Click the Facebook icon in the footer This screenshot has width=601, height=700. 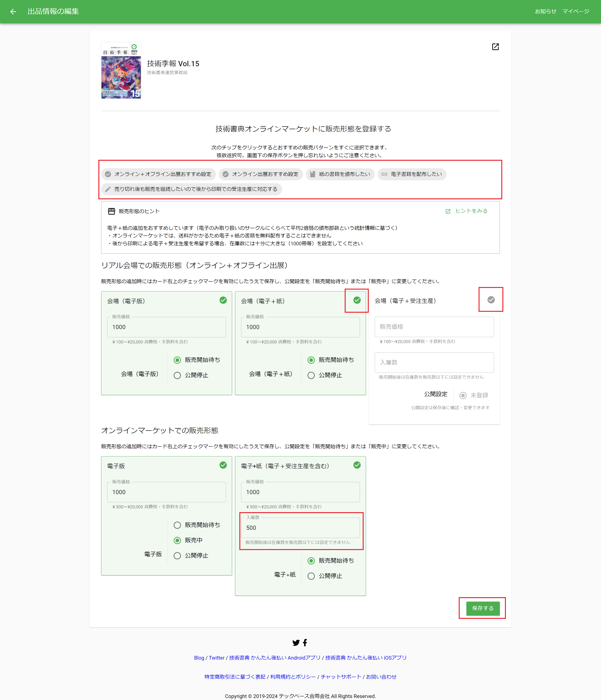[305, 642]
